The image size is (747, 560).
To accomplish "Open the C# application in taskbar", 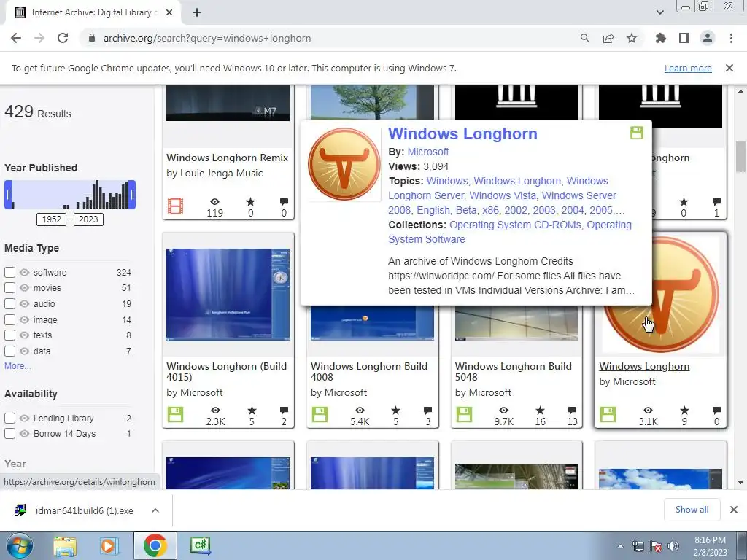I will tap(200, 545).
